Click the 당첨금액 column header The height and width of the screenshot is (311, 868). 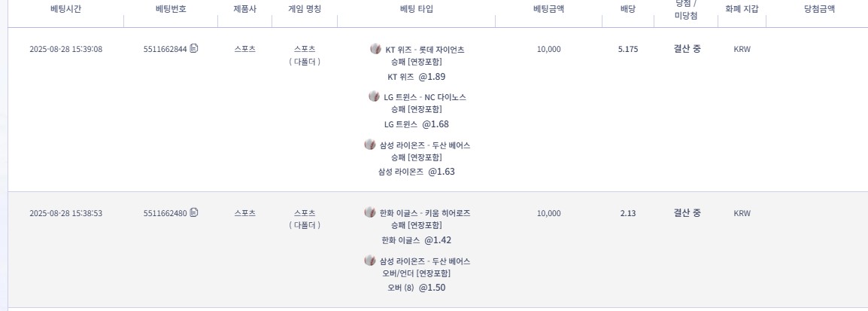[819, 9]
